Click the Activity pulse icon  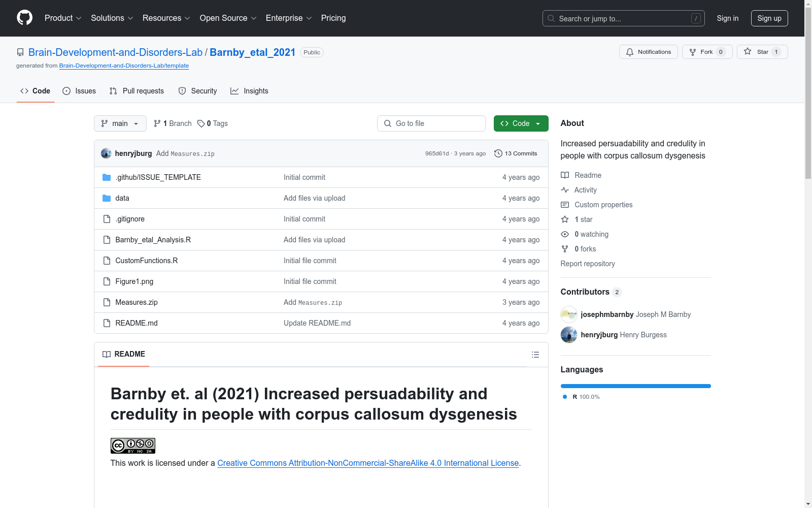(565, 190)
